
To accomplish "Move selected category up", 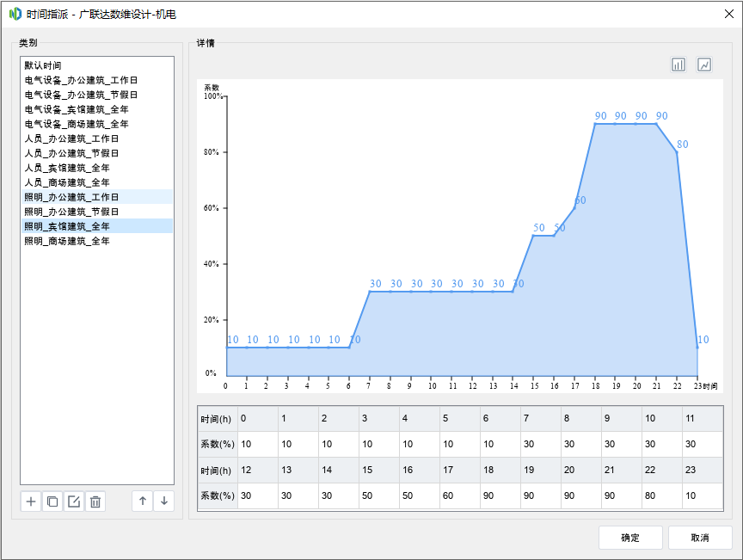I will coord(142,502).
